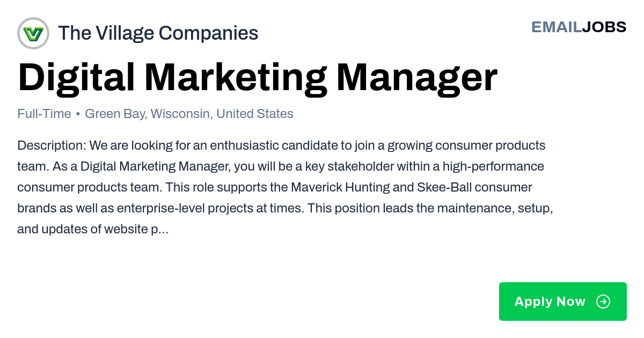This screenshot has height=338, width=644.
Task: Click the Full-Time job type label
Action: [44, 114]
